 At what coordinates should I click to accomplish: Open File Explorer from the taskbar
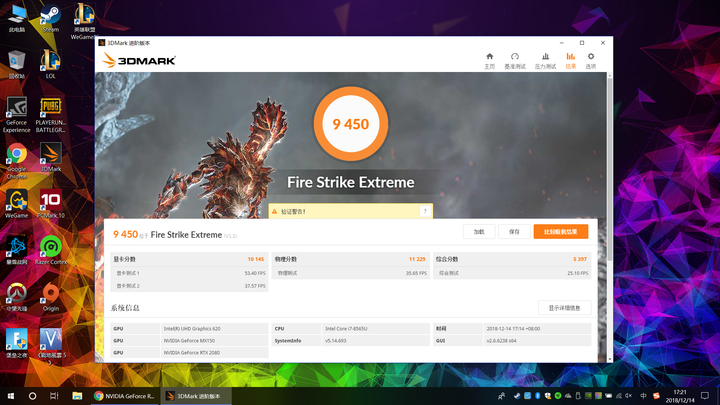77,396
